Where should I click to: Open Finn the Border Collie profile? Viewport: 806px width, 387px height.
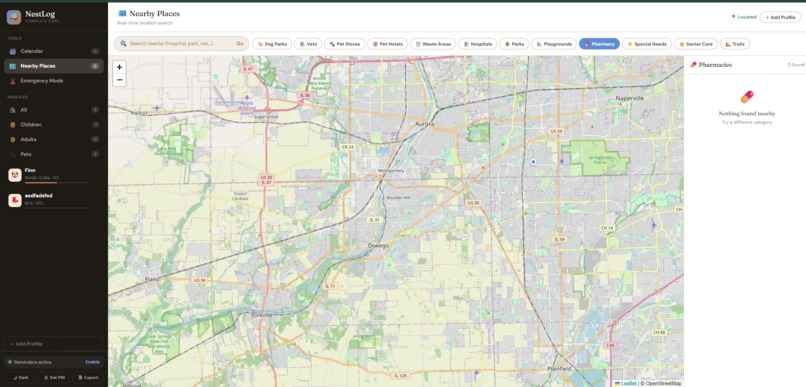coord(53,175)
